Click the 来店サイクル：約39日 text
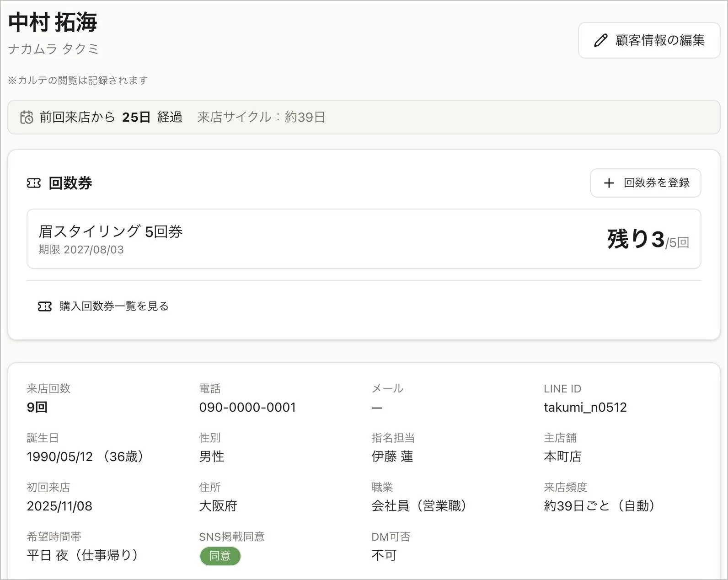Screen dimensions: 728x580 tap(261, 117)
